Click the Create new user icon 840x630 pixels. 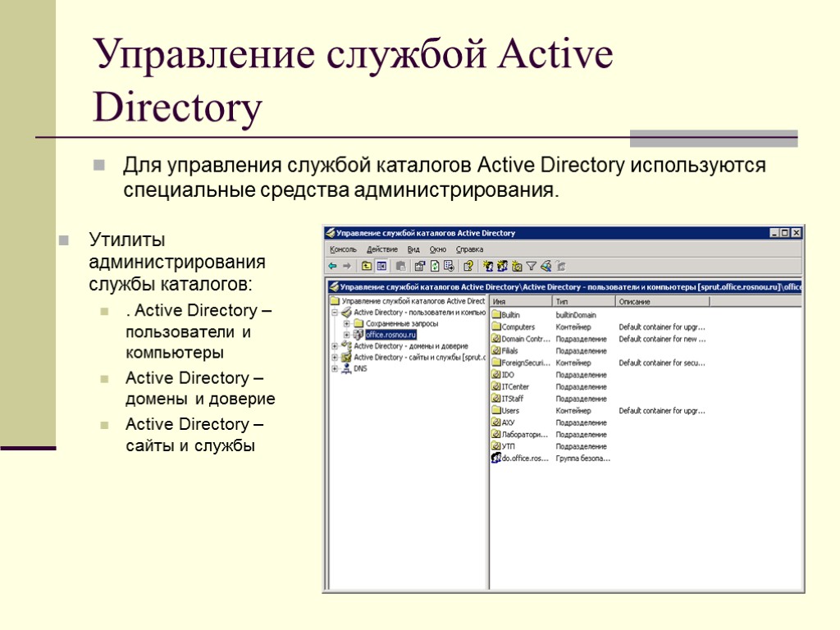coord(487,266)
